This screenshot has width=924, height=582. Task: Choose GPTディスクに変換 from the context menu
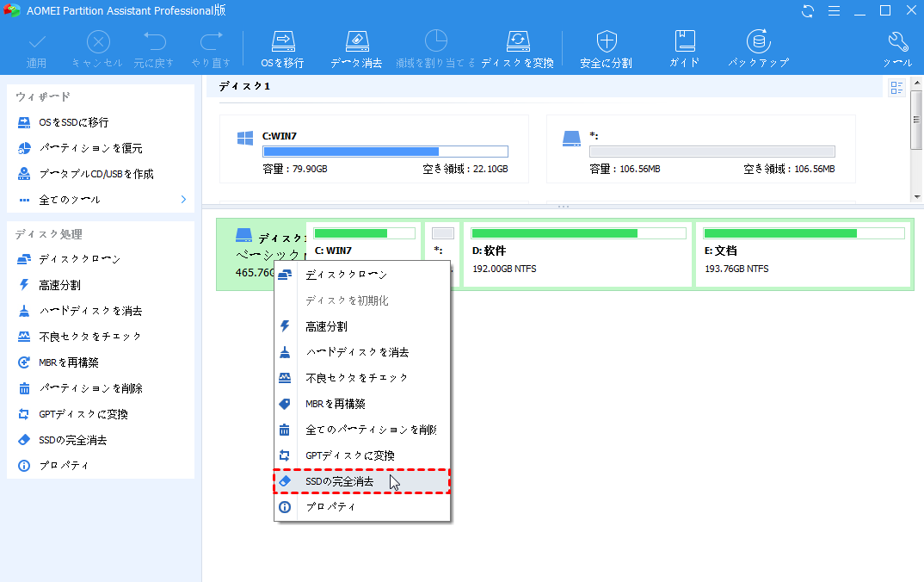(x=362, y=455)
